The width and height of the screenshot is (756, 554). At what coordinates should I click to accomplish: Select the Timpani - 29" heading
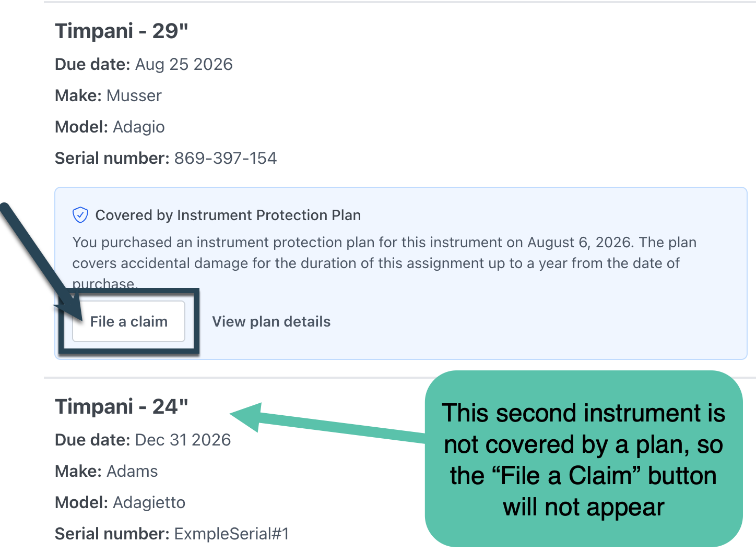121,31
